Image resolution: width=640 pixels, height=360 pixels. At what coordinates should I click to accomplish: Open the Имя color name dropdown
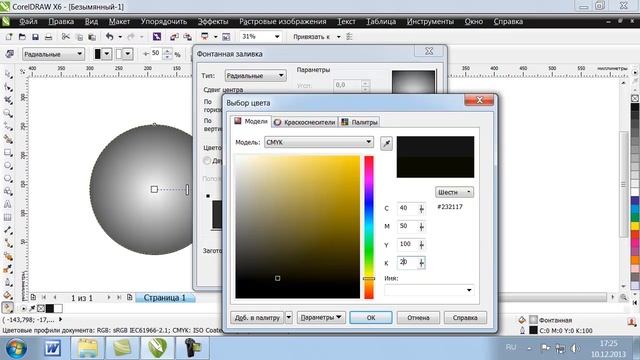tap(469, 290)
